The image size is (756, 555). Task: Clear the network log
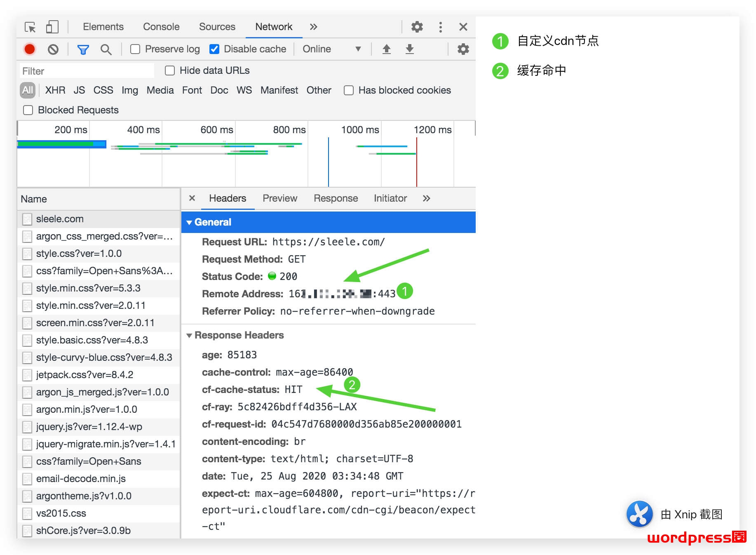coord(53,49)
